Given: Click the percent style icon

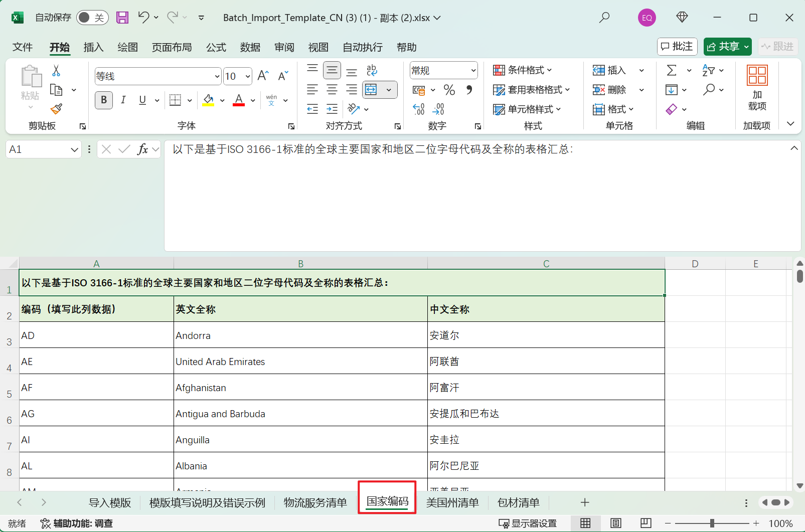Looking at the screenshot, I should (x=449, y=90).
